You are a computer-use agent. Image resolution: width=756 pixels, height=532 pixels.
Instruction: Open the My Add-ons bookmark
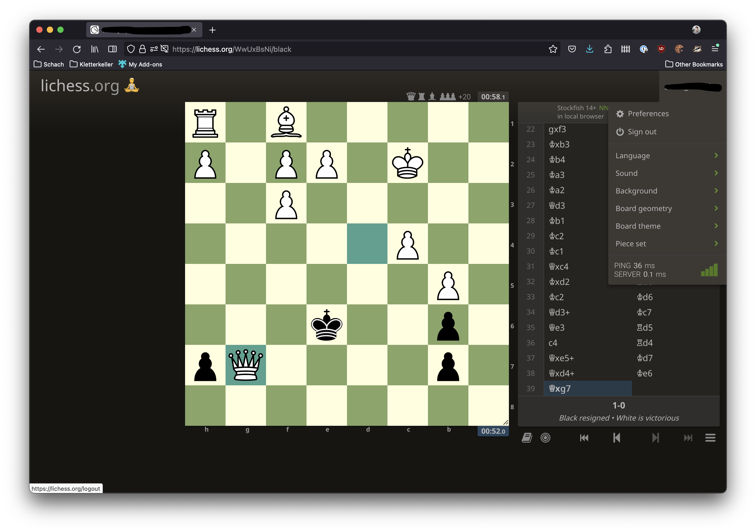[140, 64]
